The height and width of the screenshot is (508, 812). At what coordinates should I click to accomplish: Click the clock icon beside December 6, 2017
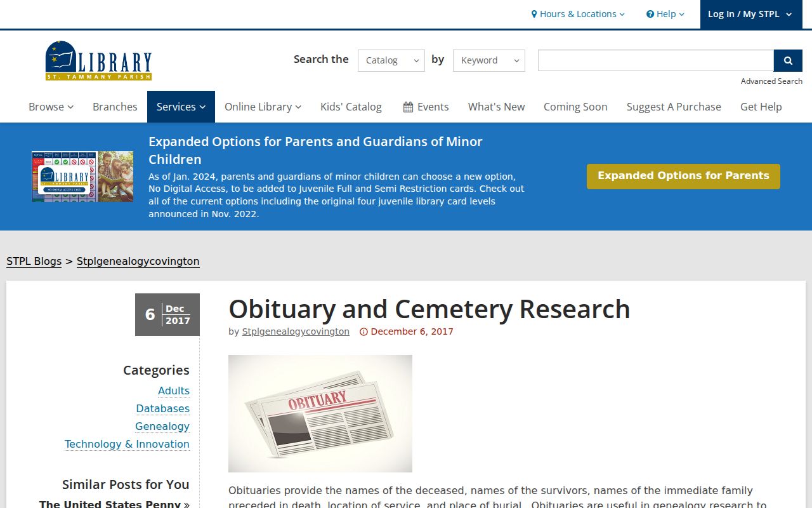coord(363,331)
